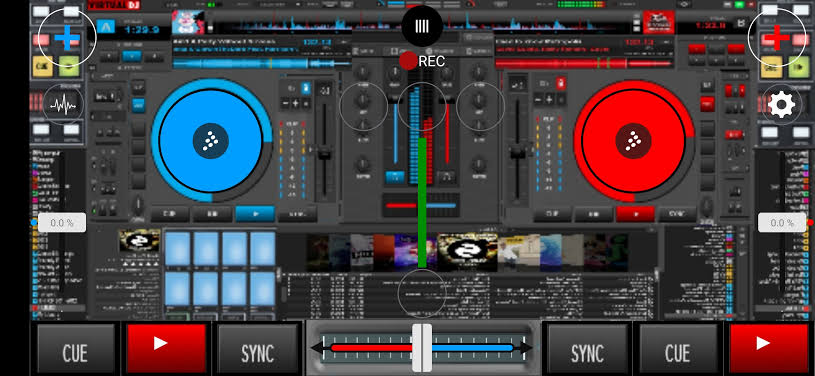Click the green vertical volume bar
Image resolution: width=815 pixels, height=376 pixels.
(422, 203)
